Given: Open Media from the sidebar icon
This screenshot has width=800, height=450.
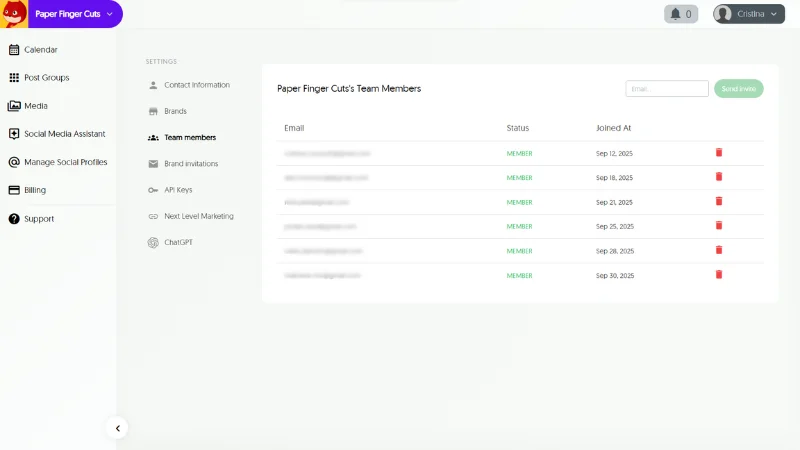Looking at the screenshot, I should pos(14,106).
